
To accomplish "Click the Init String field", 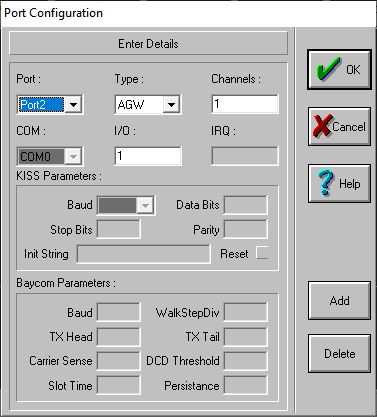I will point(144,254).
